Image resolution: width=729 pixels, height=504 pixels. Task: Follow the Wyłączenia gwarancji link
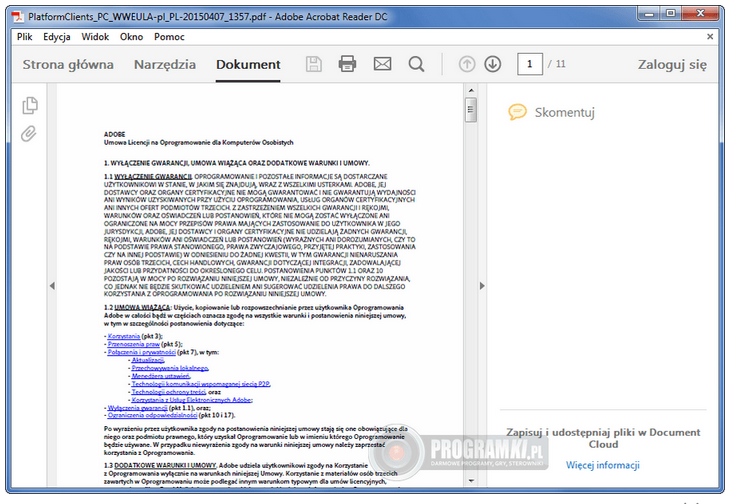point(137,407)
